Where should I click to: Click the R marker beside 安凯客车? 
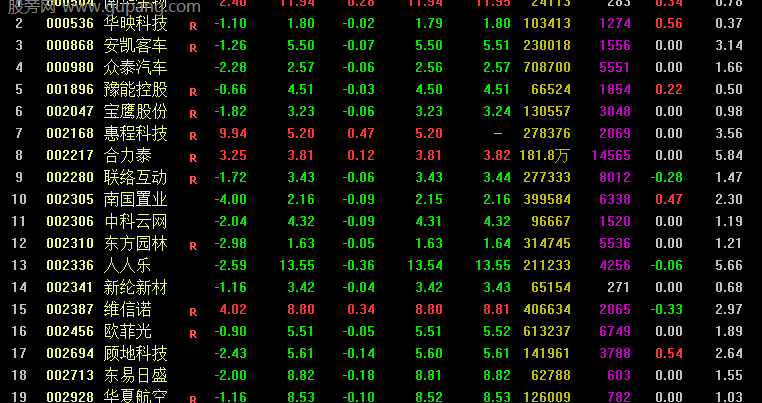[x=193, y=48]
